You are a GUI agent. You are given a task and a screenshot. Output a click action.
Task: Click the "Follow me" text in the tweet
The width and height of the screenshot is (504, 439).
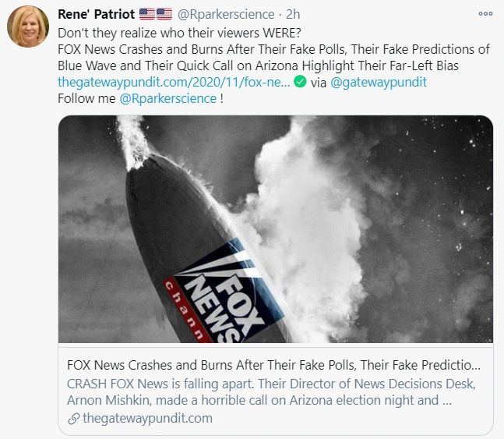pos(83,99)
